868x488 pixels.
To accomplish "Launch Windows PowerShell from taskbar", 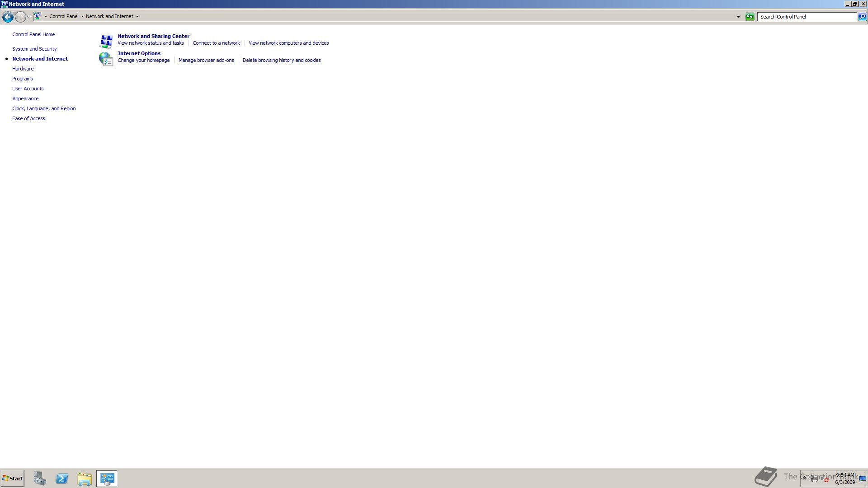I will point(62,479).
